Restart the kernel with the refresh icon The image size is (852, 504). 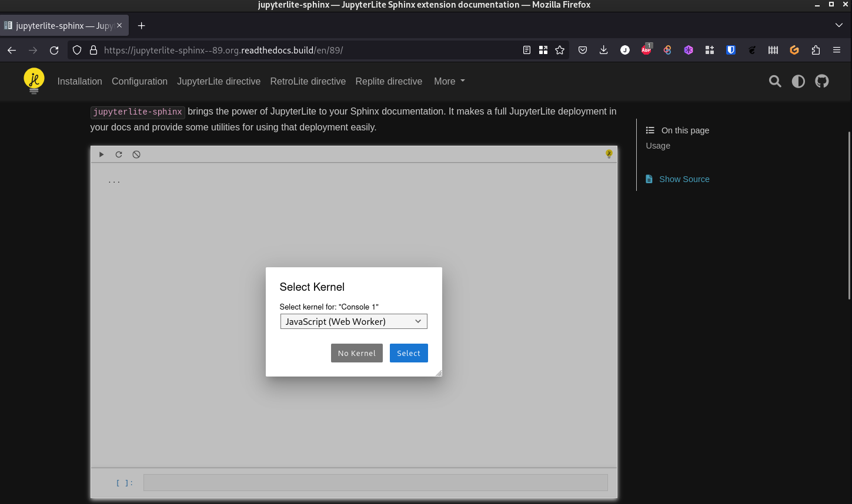[x=119, y=154]
